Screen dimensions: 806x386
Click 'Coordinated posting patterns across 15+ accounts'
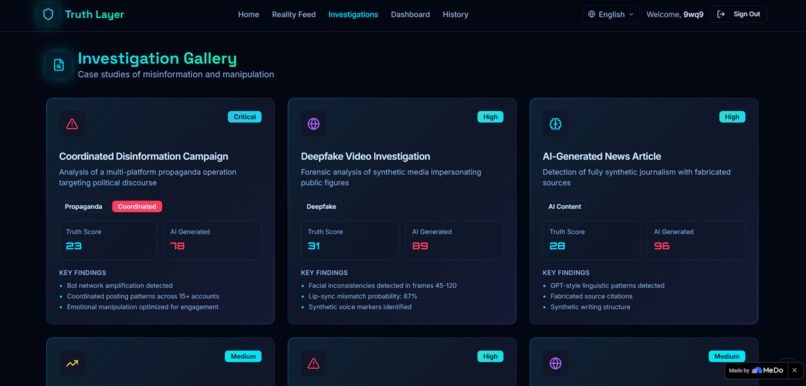143,296
